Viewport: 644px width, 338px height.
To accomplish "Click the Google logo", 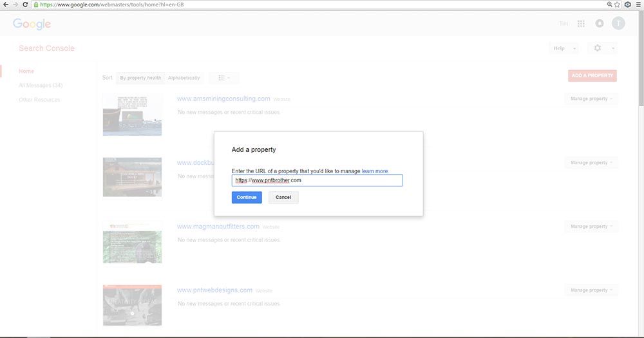I will [x=32, y=24].
